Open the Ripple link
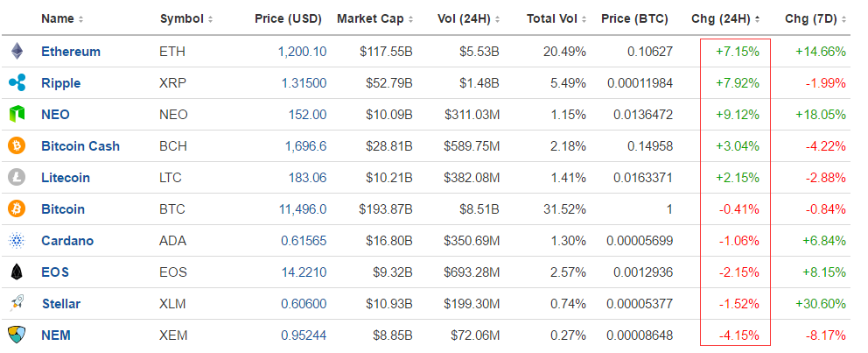Viewport: 868px width, 353px height. pyautogui.click(x=61, y=83)
